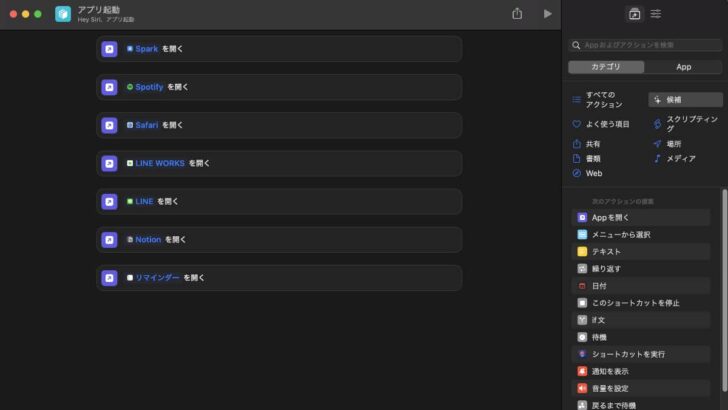This screenshot has height=410, width=728.
Task: Add the メニューから選択 action
Action: (640, 234)
